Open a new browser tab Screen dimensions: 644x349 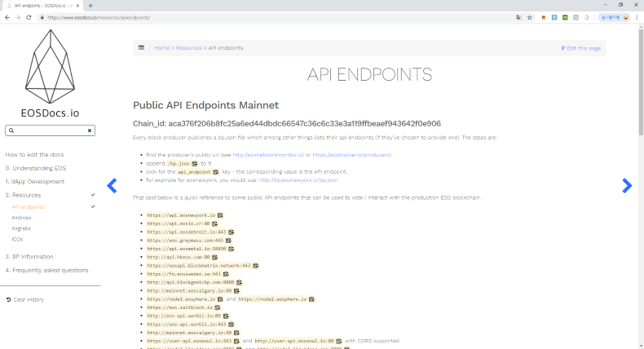point(90,6)
